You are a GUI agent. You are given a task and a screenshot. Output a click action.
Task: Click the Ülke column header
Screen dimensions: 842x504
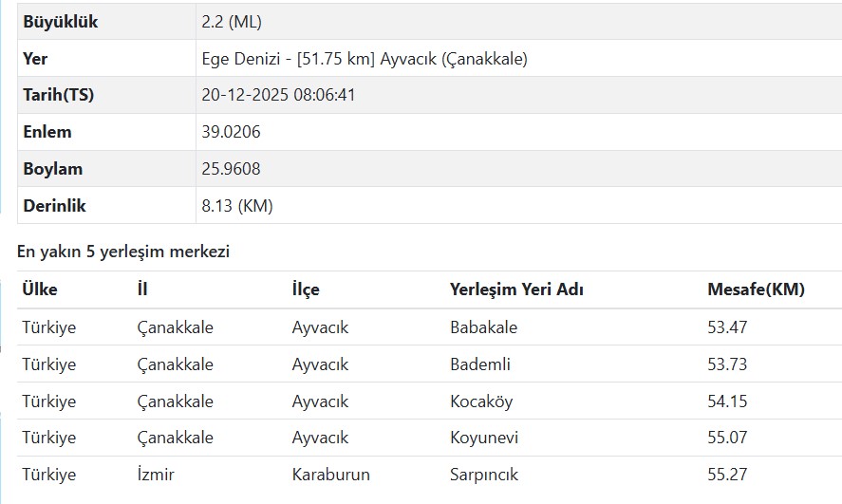(40, 289)
